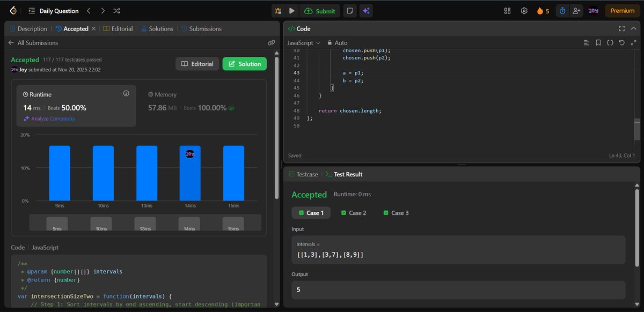
Task: Toggle fullscreen for the Code panel
Action: (x=622, y=28)
